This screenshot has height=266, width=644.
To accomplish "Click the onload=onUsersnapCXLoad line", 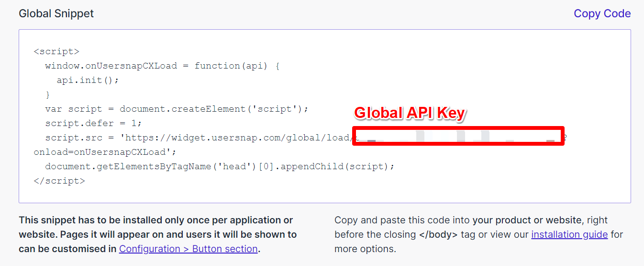I will click(x=105, y=152).
